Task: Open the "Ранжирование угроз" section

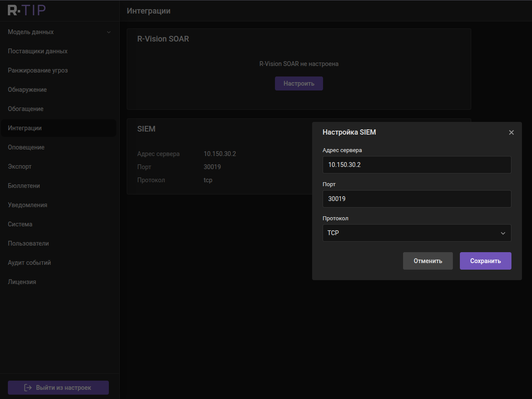Action: pos(37,70)
